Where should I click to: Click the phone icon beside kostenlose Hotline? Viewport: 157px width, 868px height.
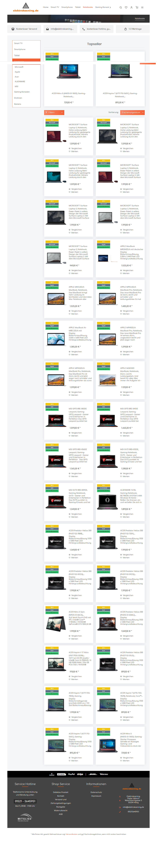click(84, 29)
